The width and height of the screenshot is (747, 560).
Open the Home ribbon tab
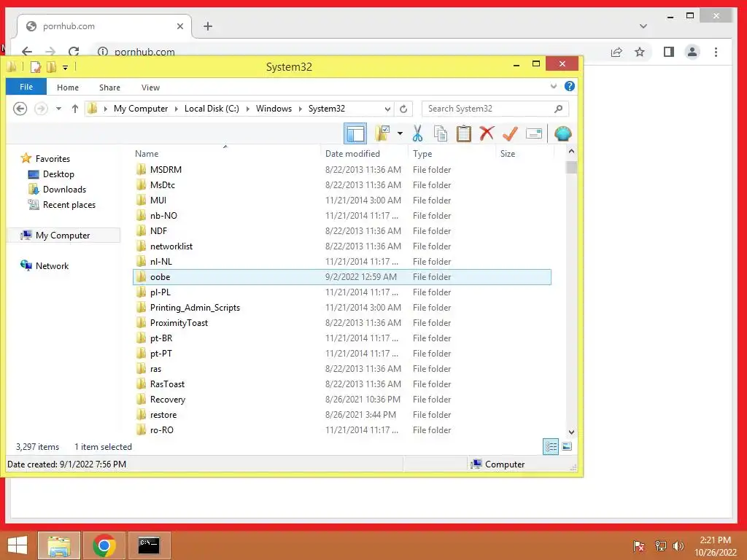[x=68, y=87]
